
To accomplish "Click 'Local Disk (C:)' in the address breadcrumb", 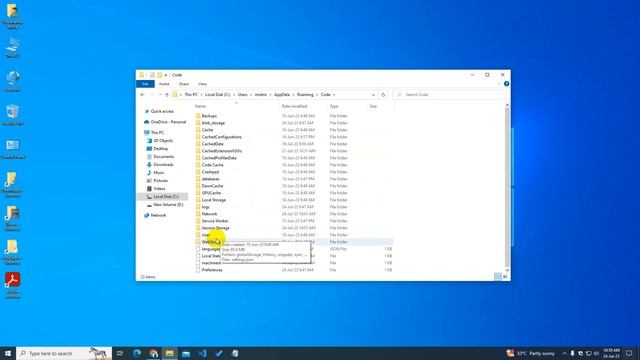I will (x=218, y=95).
